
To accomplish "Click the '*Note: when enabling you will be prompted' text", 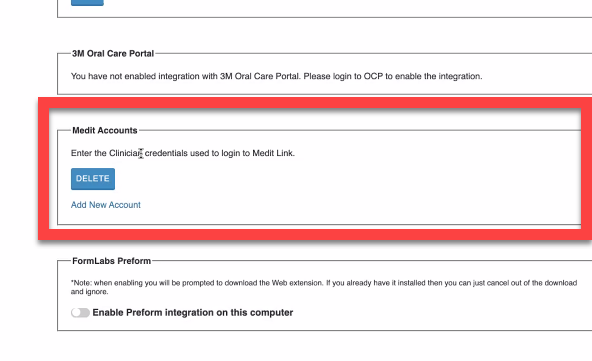I will click(324, 287).
